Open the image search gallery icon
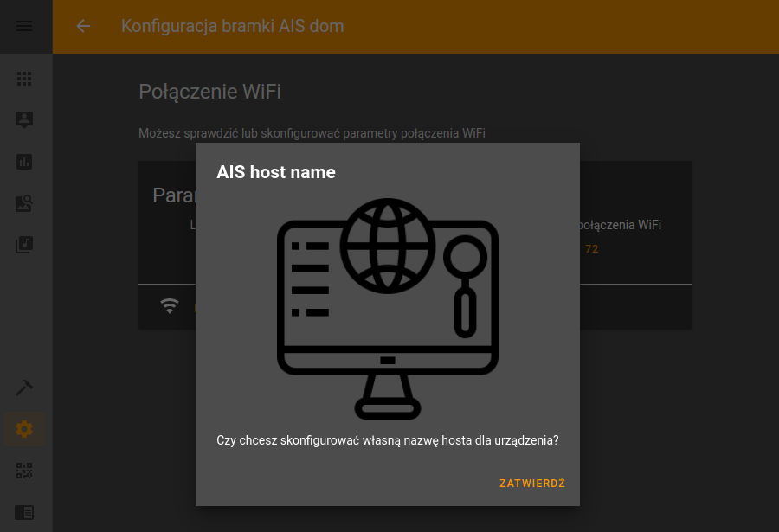The width and height of the screenshot is (779, 532). tap(24, 203)
